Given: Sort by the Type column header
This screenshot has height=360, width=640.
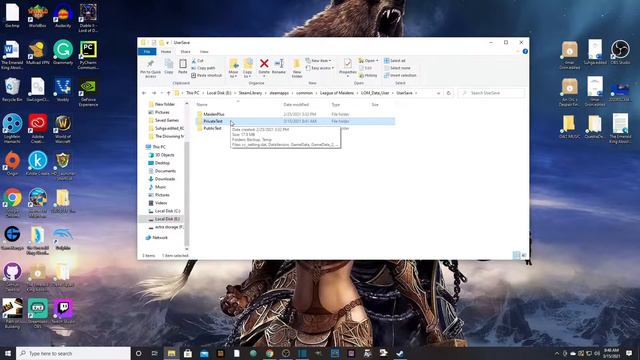Looking at the screenshot, I should coord(336,105).
